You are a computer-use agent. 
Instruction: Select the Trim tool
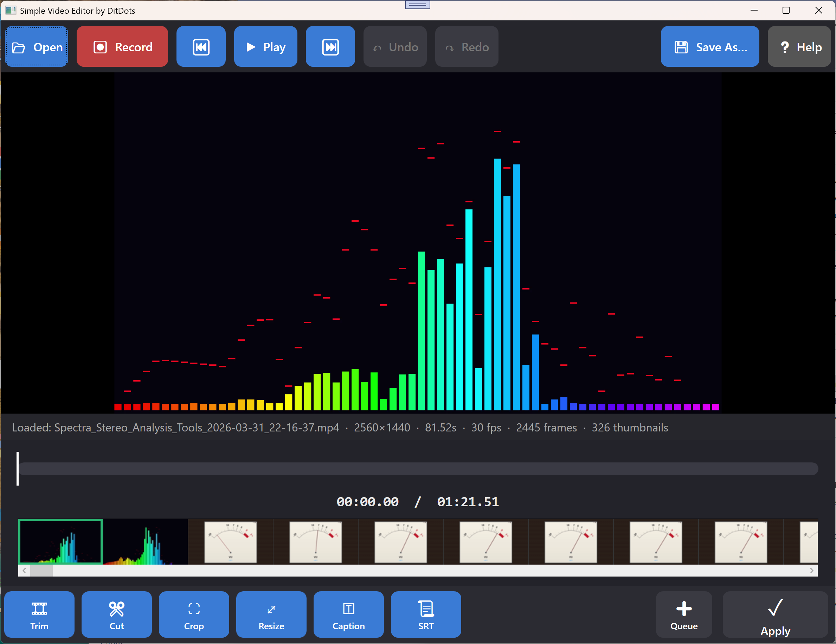pyautogui.click(x=39, y=614)
